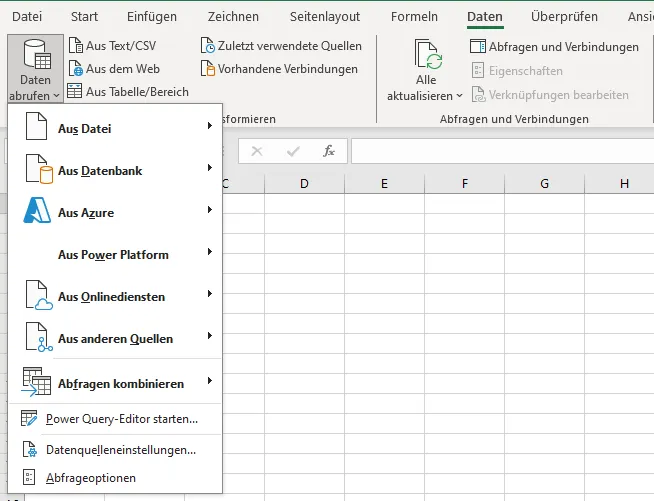
Task: Click the formula bar cancel X icon
Action: pyautogui.click(x=257, y=151)
